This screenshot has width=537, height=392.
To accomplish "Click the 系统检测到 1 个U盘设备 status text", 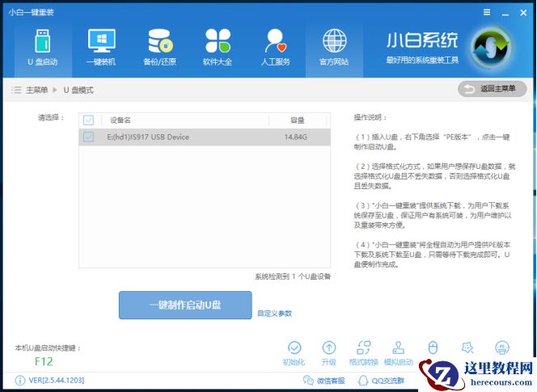I will click(x=293, y=276).
